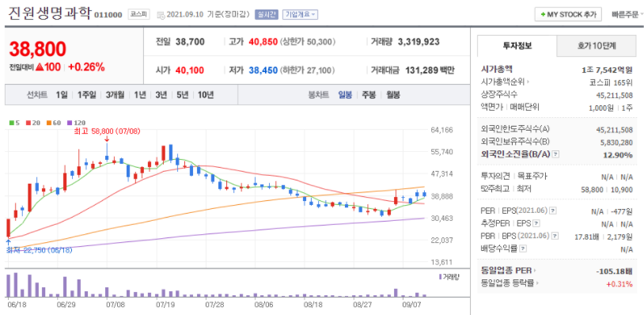
Task: Click the 최저 22,750 (06/18) chart marker
Action: 39,249
